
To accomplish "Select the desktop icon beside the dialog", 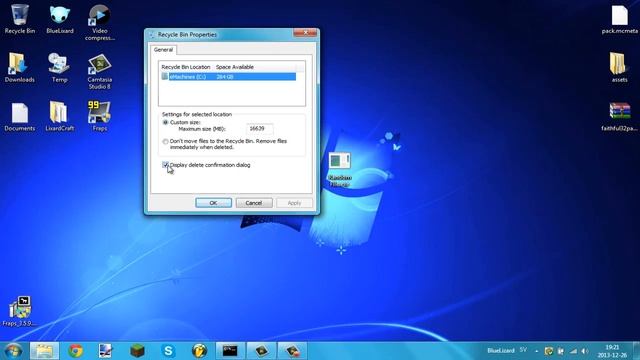I will tap(340, 169).
